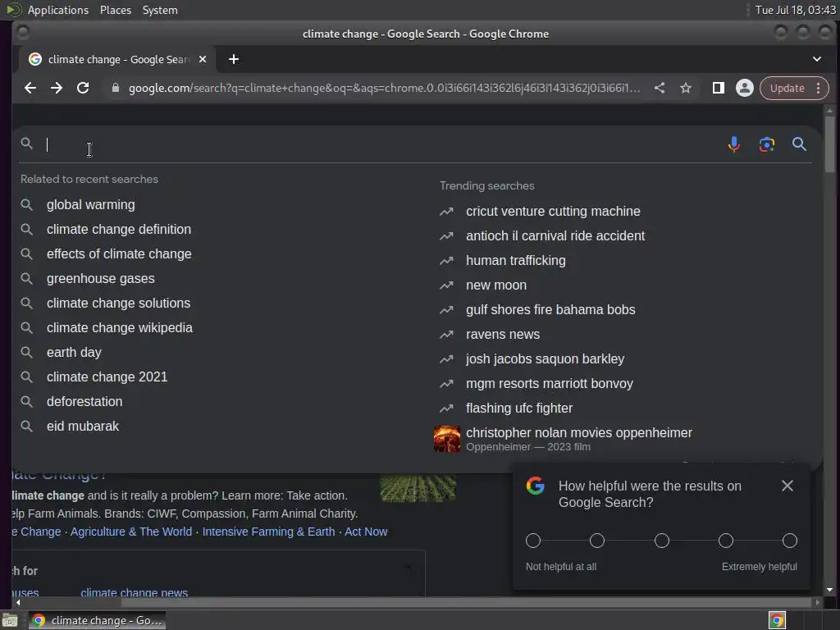Close the climate change tab
840x630 pixels.
(x=203, y=59)
